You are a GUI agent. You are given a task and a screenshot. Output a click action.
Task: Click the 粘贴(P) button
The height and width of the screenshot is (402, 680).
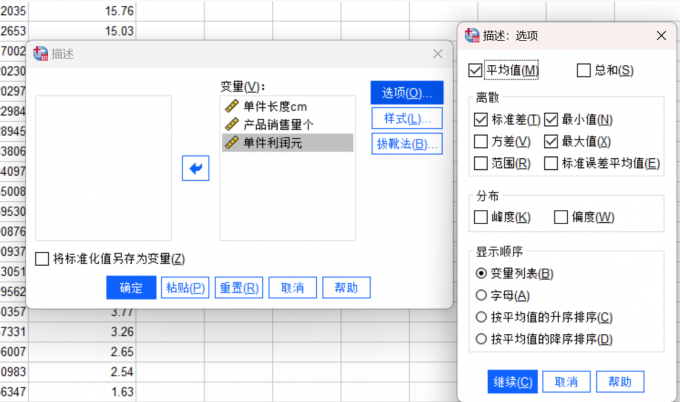185,288
